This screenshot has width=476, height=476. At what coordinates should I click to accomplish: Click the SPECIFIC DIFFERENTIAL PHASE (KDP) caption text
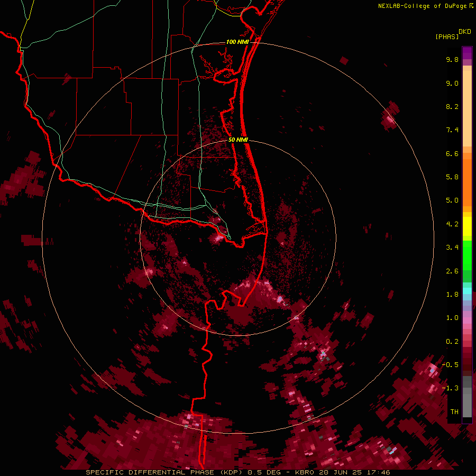[166, 472]
